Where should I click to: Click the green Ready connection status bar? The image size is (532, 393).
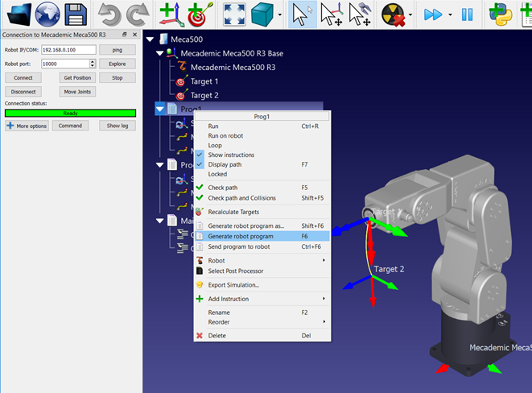pyautogui.click(x=70, y=114)
